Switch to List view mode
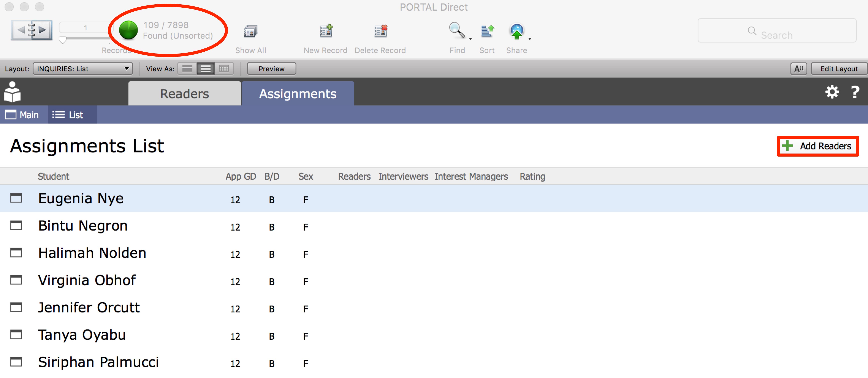This screenshot has height=378, width=868. coord(206,69)
